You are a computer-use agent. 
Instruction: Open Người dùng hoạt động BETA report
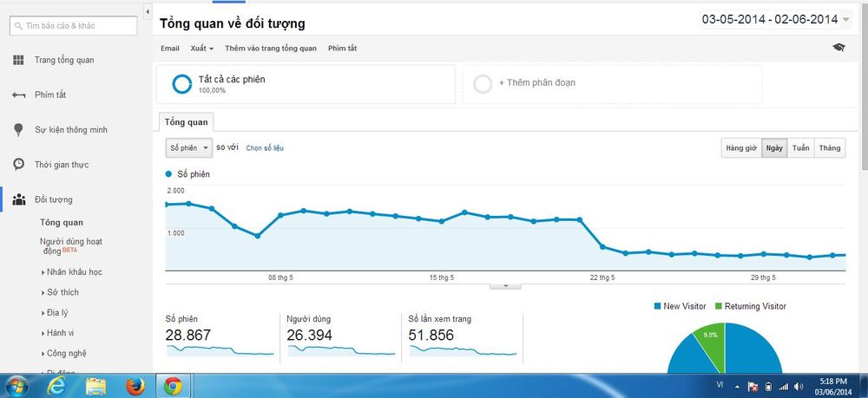(x=71, y=246)
